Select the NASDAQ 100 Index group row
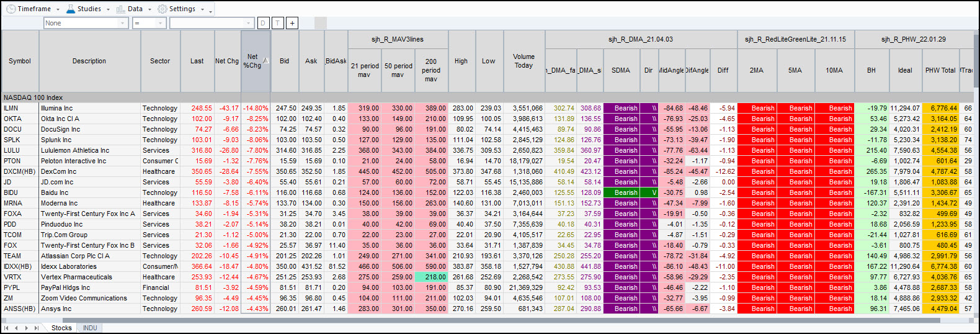The image size is (980, 334). point(487,97)
